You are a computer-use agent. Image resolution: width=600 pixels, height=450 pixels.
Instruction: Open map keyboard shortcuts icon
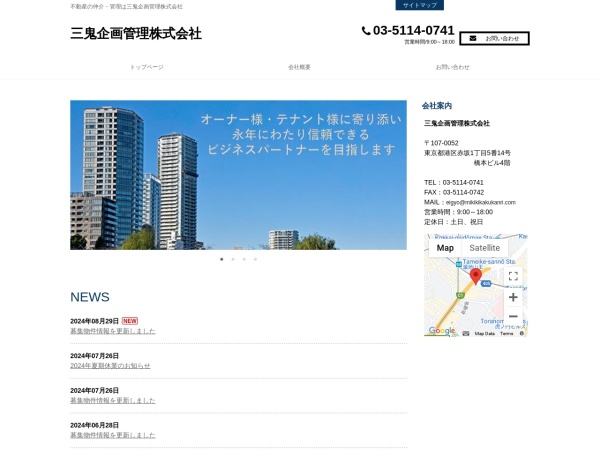466,334
